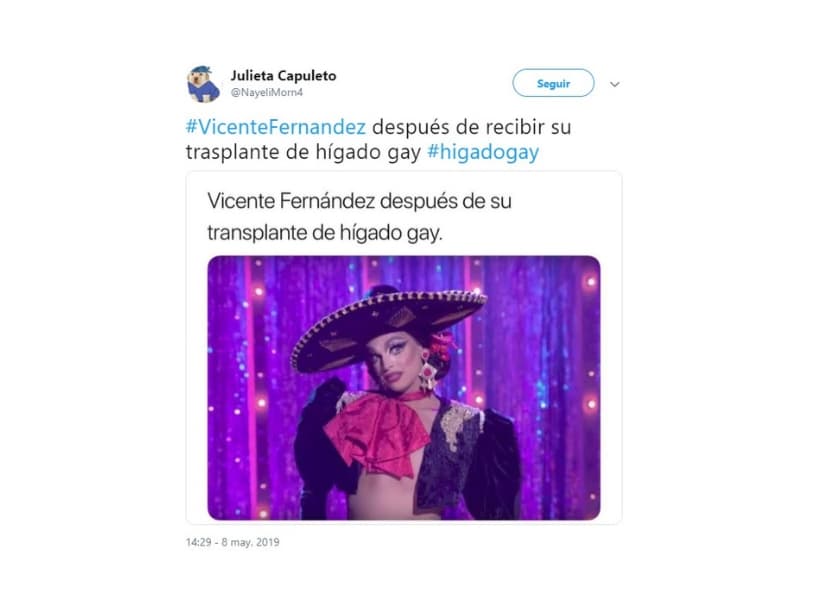
Task: Open the @NayeliMorn4 handle profile
Action: (x=267, y=92)
